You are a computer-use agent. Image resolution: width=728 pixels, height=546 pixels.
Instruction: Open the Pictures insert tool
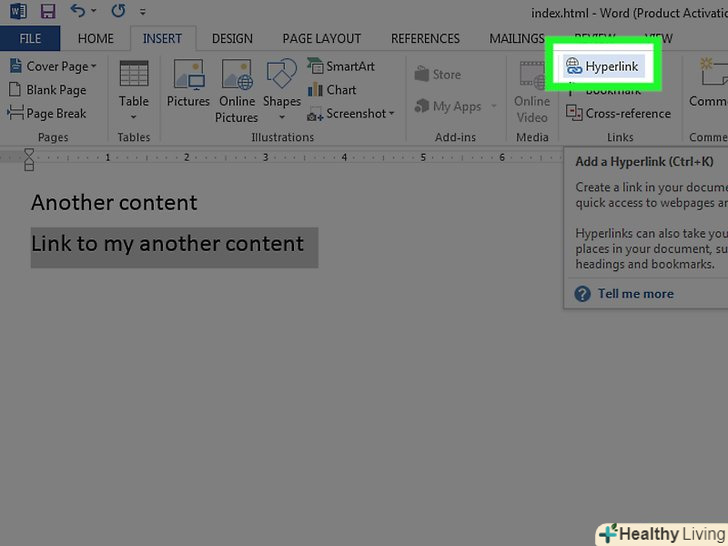click(x=188, y=86)
